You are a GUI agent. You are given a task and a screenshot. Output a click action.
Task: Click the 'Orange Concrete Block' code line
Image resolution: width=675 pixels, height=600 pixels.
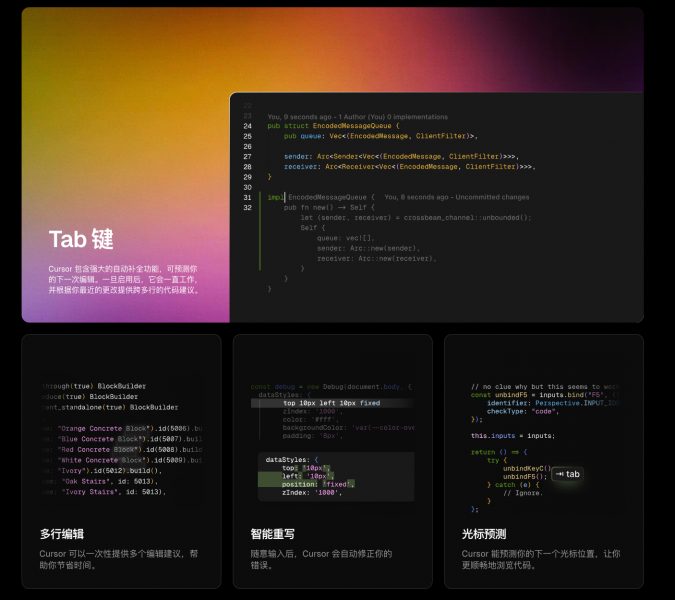pos(123,429)
